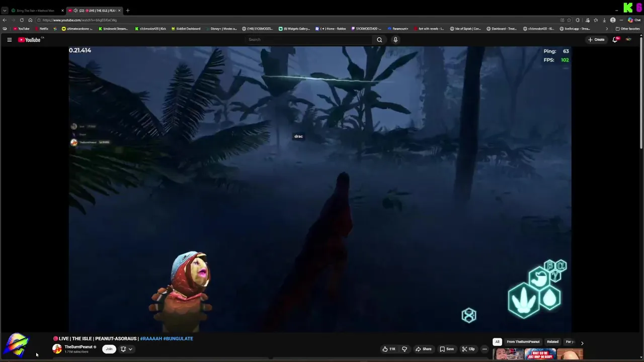This screenshot has height=362, width=644.
Task: Open TheBurntPeanut channel avatar
Action: point(57,349)
